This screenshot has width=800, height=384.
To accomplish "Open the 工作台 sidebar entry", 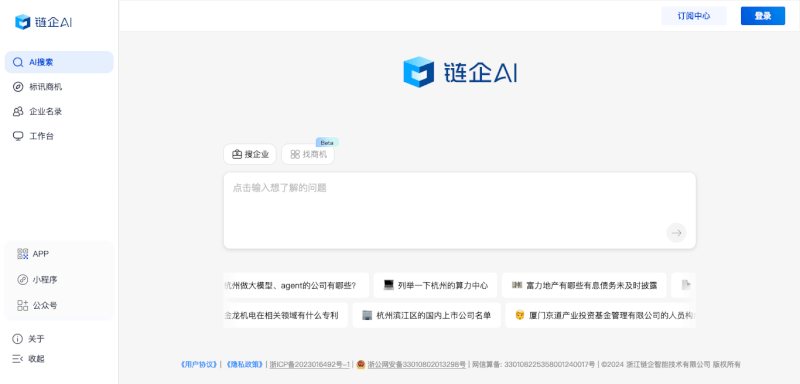I will pyautogui.click(x=59, y=136).
